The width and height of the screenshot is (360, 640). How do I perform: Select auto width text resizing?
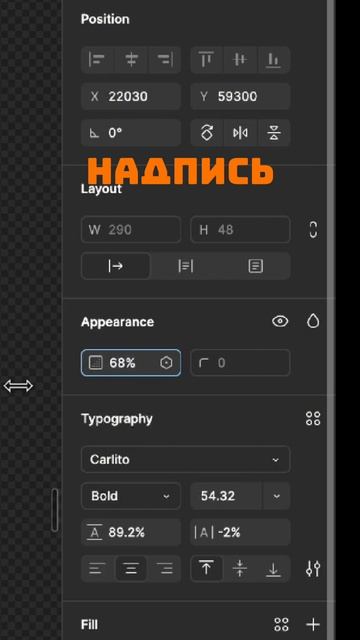pyautogui.click(x=116, y=266)
